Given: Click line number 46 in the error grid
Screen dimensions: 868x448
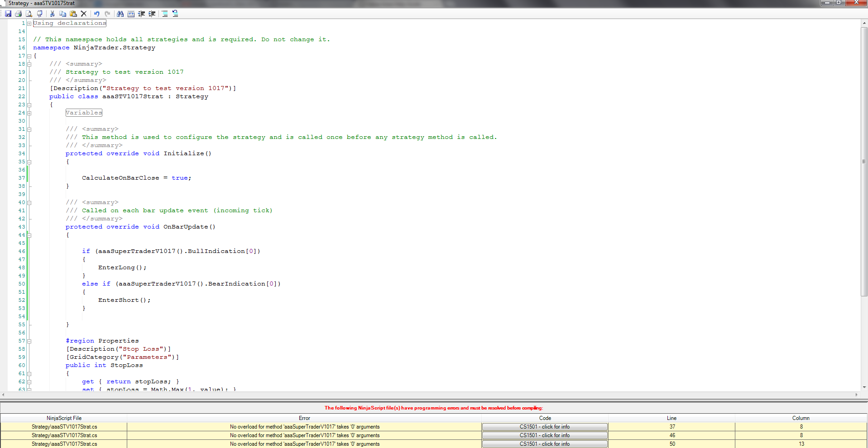Looking at the screenshot, I should point(672,435).
